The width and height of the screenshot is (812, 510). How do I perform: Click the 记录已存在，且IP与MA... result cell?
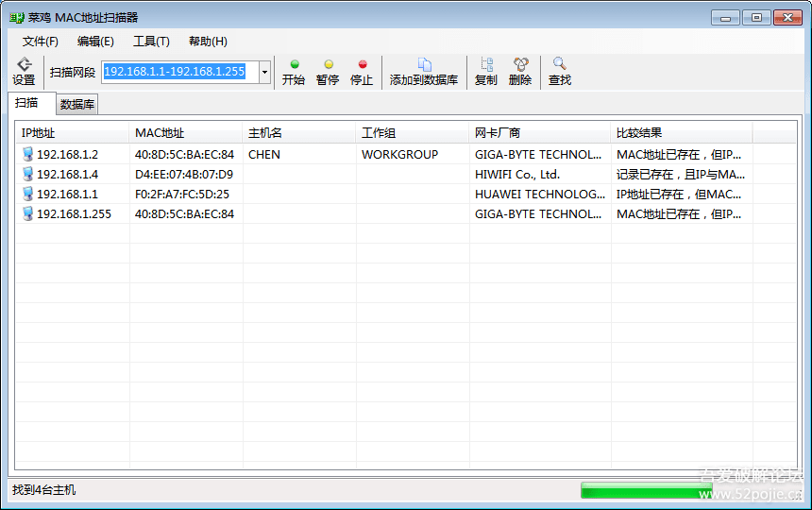tap(681, 175)
